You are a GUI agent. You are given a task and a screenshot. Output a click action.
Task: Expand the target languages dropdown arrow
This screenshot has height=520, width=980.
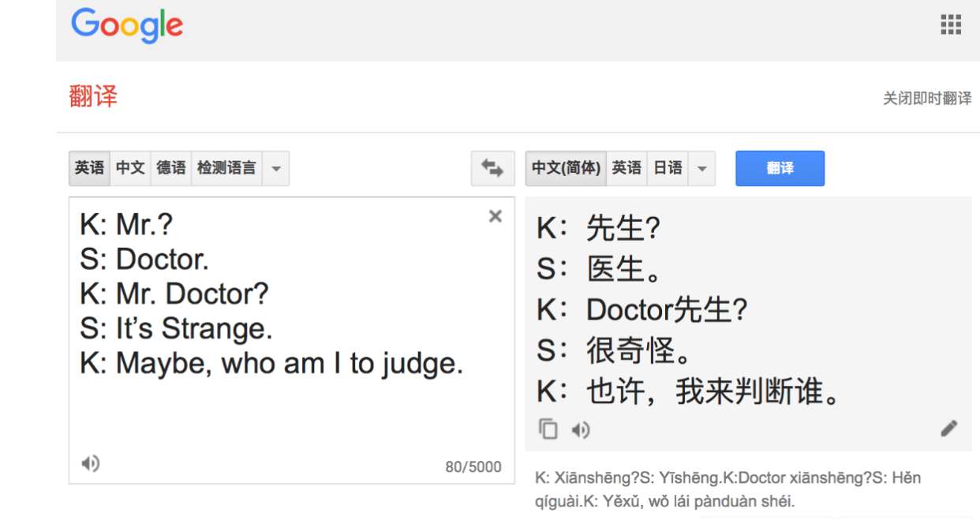tap(701, 168)
